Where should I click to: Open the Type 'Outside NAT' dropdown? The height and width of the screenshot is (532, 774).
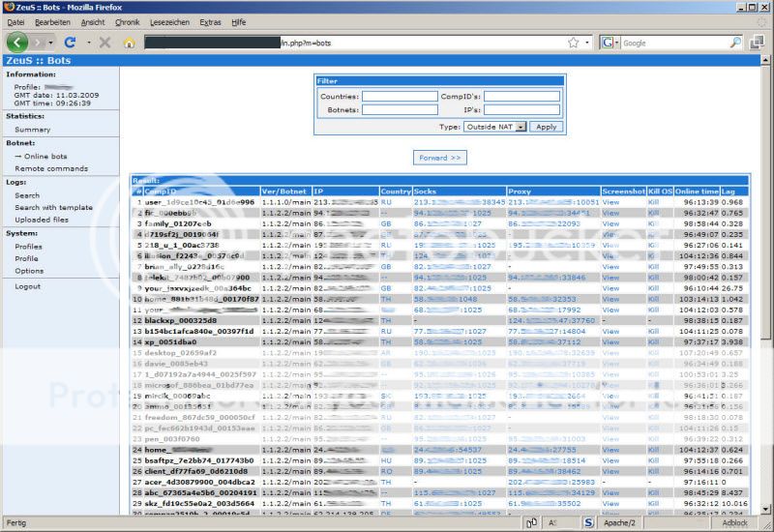point(494,127)
